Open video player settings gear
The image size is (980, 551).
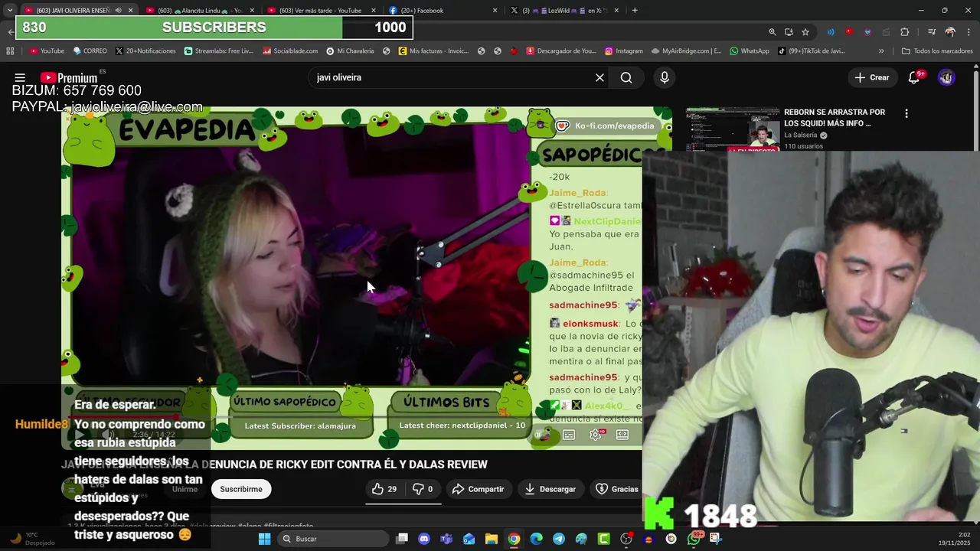point(596,435)
